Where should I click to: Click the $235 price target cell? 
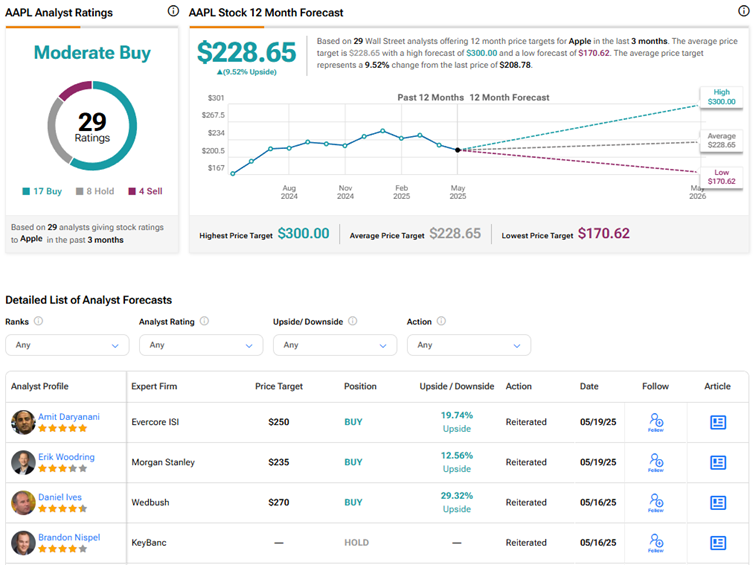279,463
